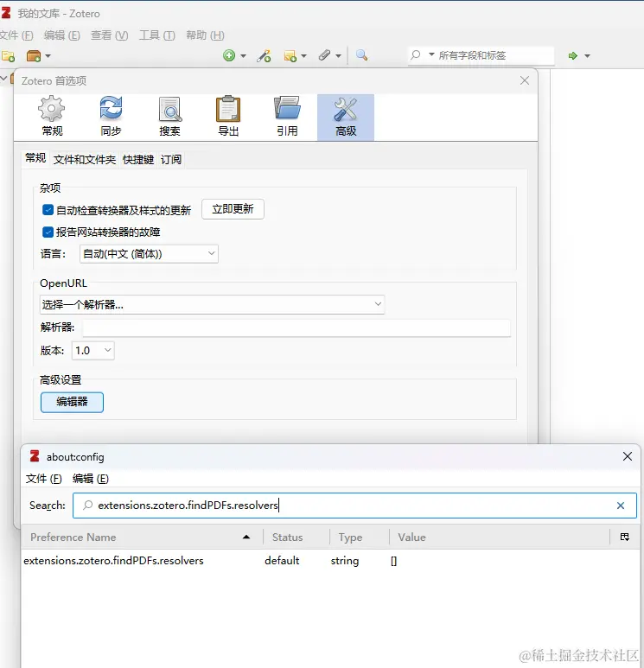Click the Zotero logo in about:config title
The height and width of the screenshot is (668, 644).
coord(35,456)
